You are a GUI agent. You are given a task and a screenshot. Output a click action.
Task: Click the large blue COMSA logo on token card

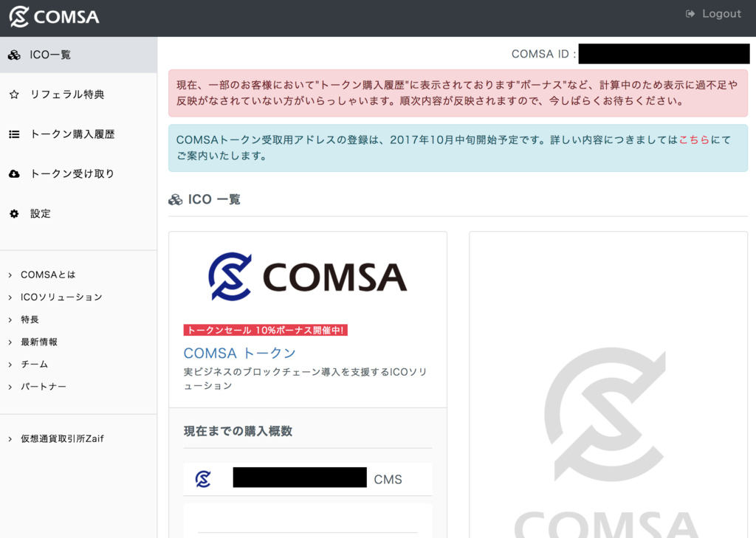tap(308, 276)
